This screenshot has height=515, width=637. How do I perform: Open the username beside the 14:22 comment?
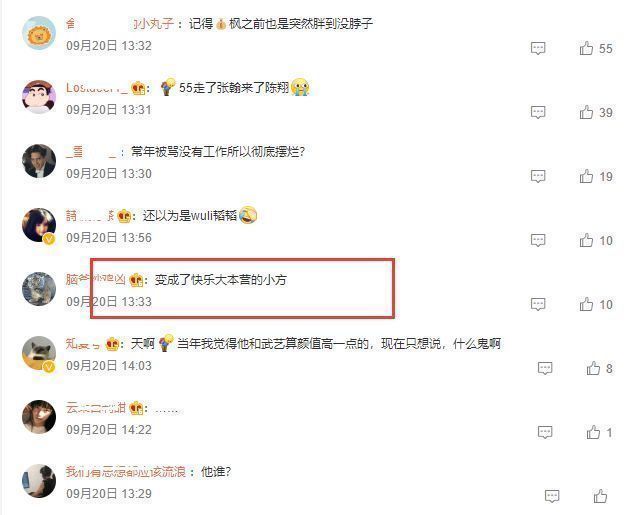[96, 408]
